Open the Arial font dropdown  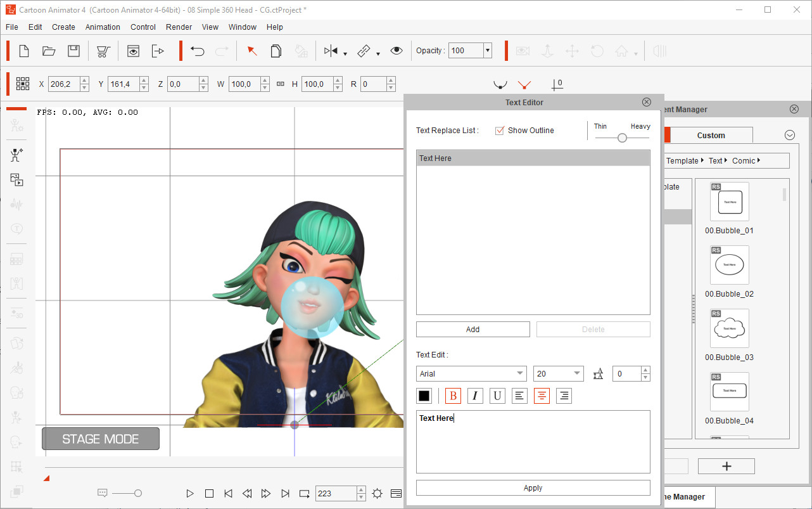click(x=471, y=374)
